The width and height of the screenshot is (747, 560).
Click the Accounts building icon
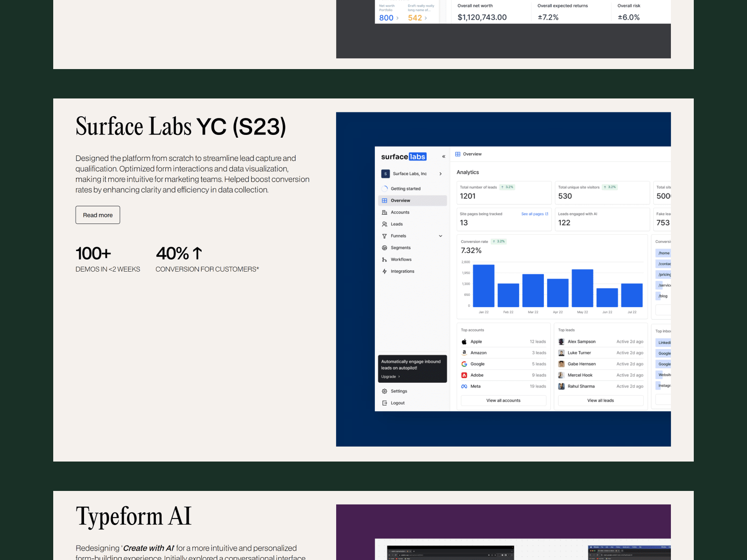tap(385, 212)
